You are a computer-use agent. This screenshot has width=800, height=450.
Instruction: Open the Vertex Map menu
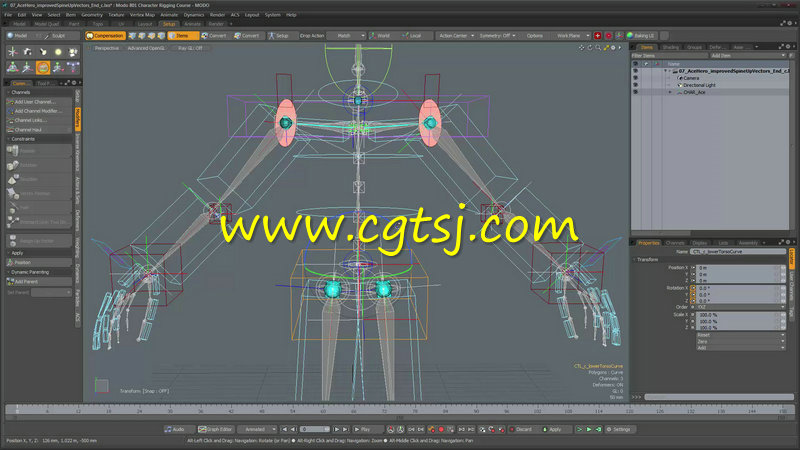tap(142, 15)
